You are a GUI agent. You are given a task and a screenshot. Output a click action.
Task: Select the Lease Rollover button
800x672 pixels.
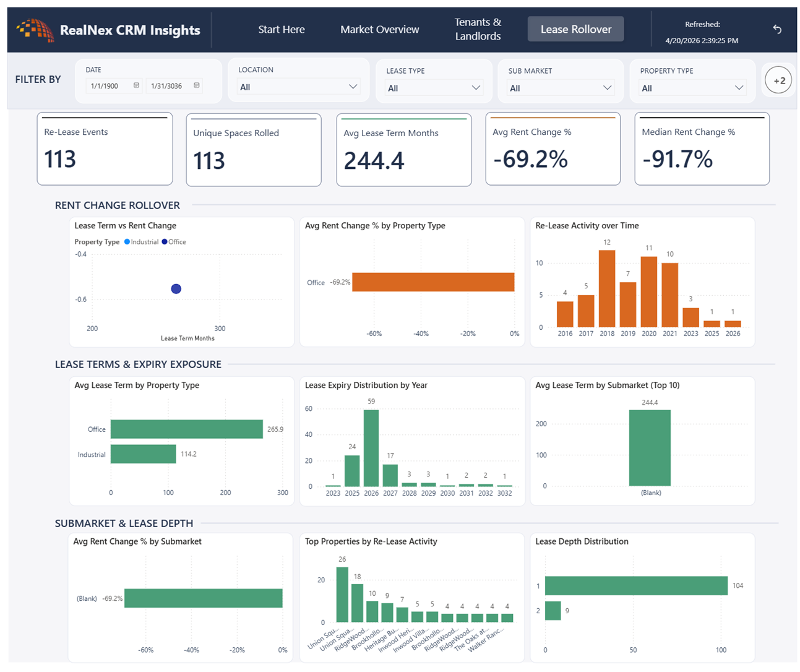coord(575,29)
